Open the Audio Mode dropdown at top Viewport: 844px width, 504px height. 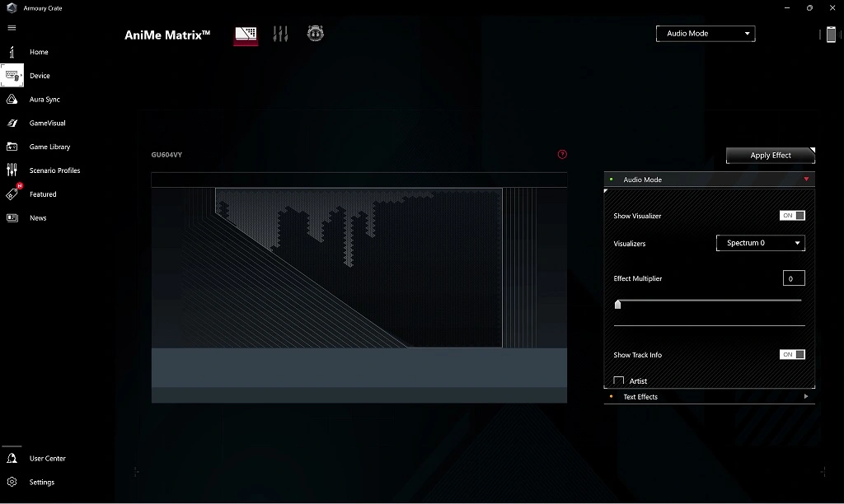(706, 33)
